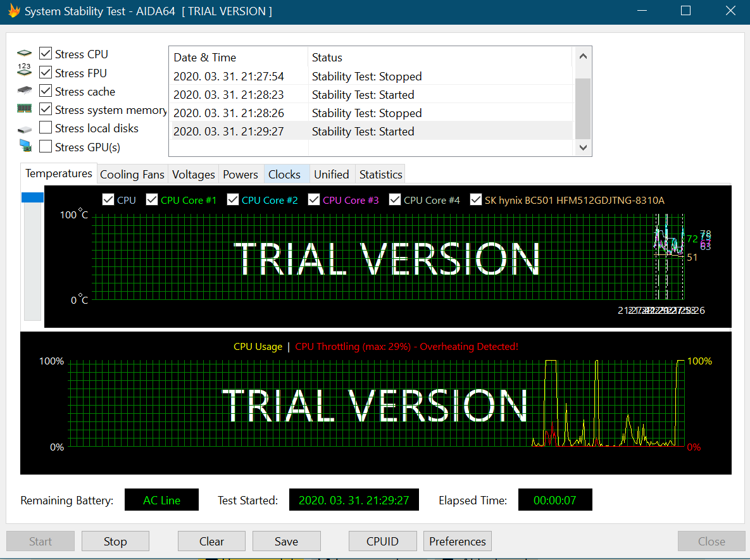
Task: Click the Date & Time column header
Action: click(238, 58)
